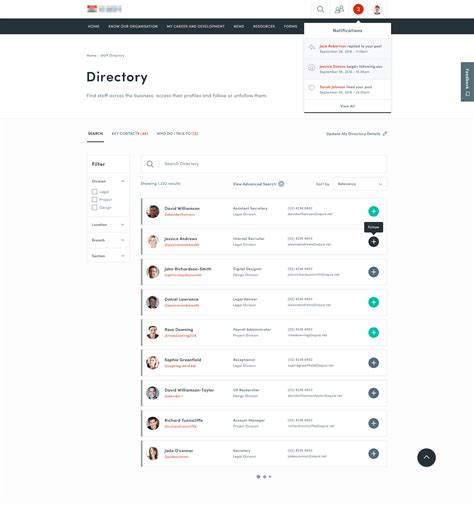Follow Sophie Greenfield with plus button
This screenshot has width=474, height=505.
pyautogui.click(x=373, y=363)
